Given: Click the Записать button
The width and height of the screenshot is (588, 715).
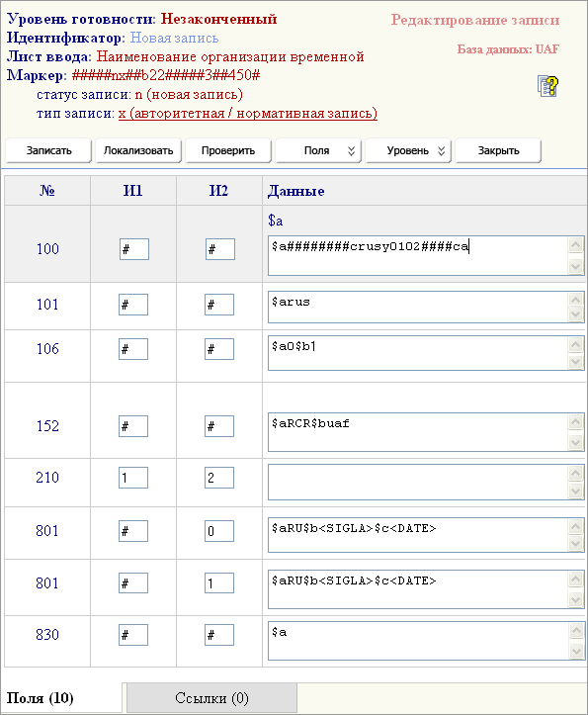Looking at the screenshot, I should click(x=48, y=151).
